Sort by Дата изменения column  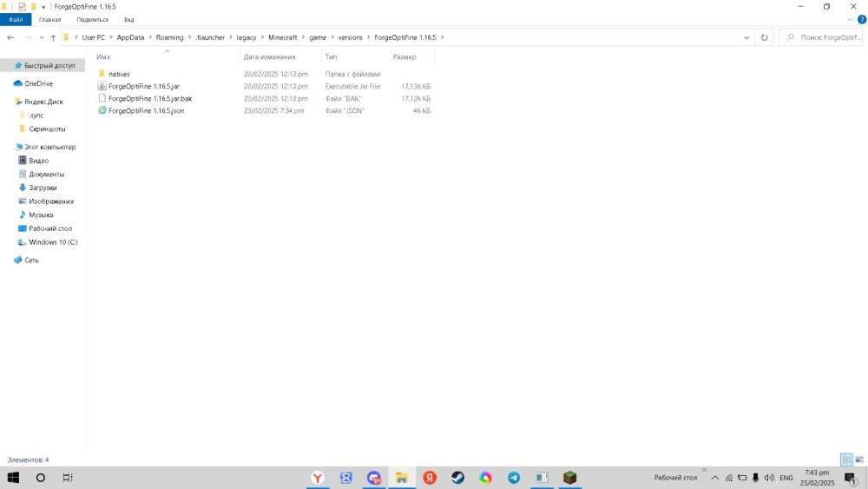(x=270, y=57)
